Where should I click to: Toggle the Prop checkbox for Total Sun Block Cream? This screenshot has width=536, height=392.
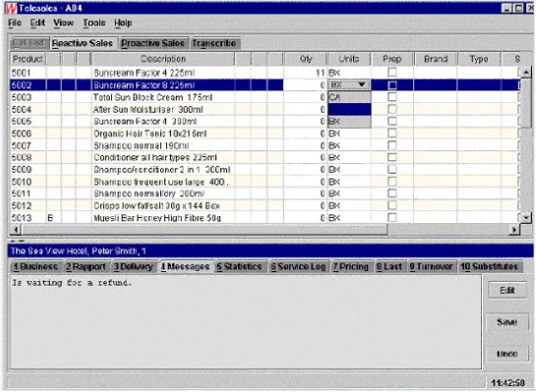[x=392, y=97]
